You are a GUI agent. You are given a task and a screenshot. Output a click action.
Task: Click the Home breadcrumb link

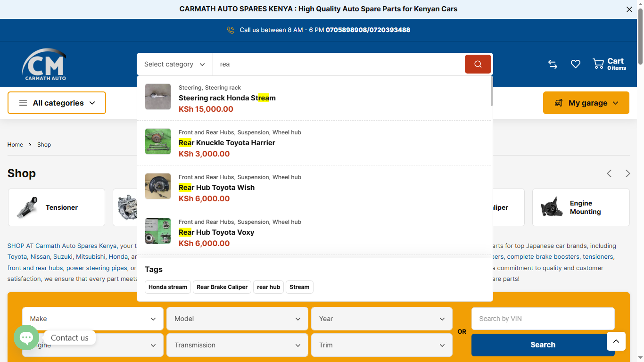[x=15, y=145]
